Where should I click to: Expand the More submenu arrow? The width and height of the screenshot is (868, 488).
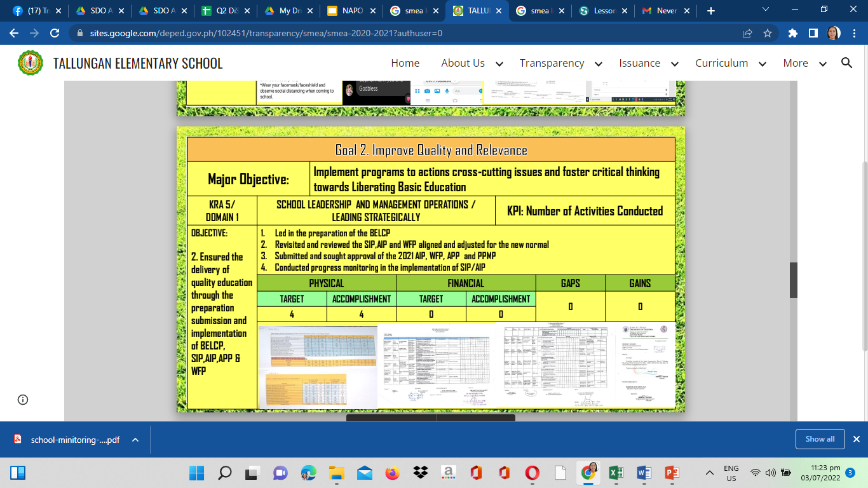[x=823, y=64]
